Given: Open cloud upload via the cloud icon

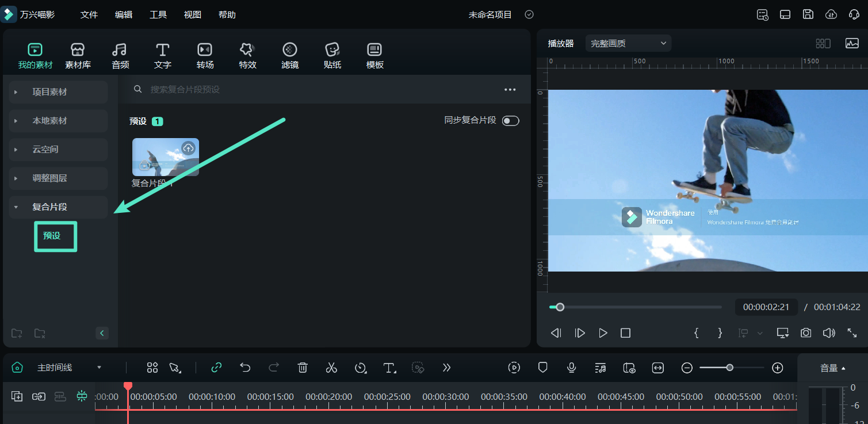Looking at the screenshot, I should 831,14.
